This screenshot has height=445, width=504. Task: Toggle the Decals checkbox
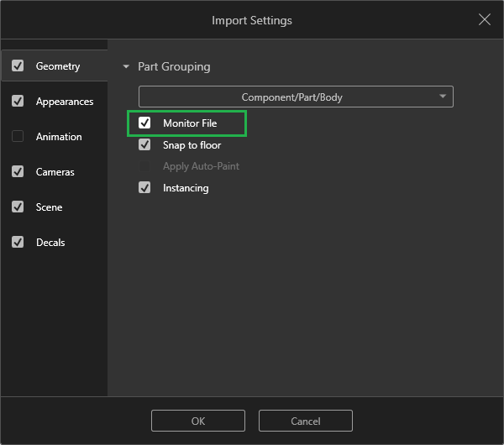[x=18, y=242]
